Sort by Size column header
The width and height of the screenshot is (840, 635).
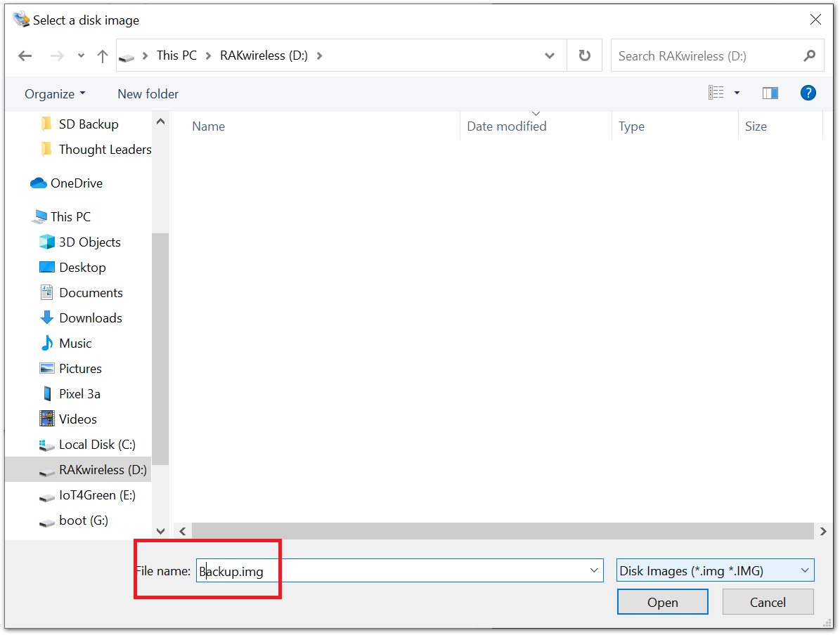tap(756, 126)
